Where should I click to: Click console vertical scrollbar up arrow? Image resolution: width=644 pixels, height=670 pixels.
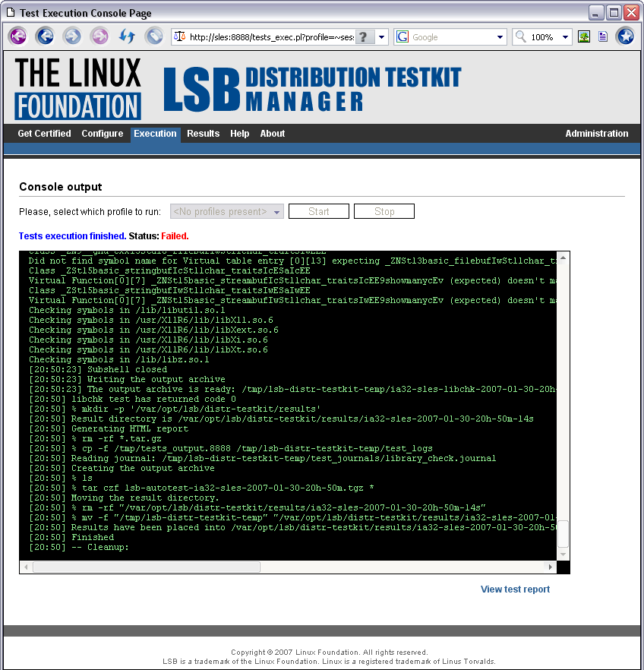(563, 258)
